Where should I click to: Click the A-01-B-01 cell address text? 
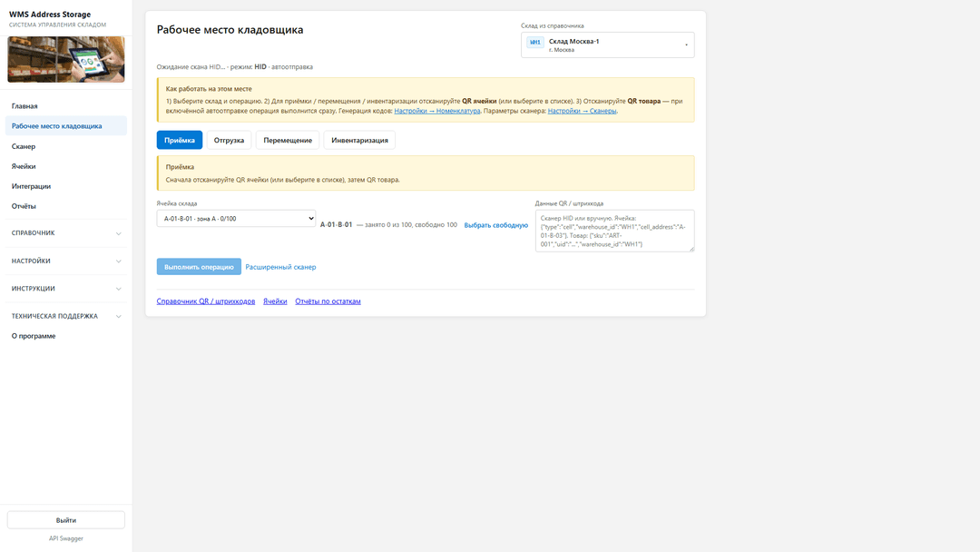[x=337, y=224]
